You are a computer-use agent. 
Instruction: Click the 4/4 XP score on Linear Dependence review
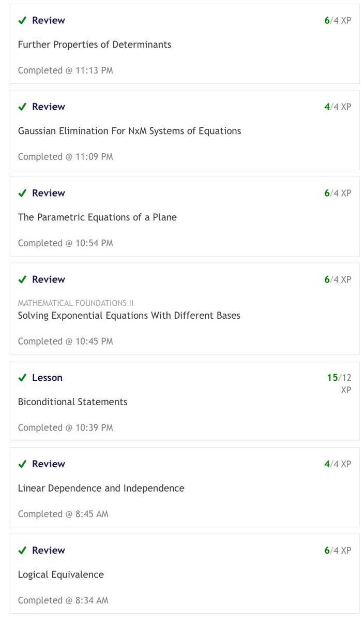tap(338, 464)
